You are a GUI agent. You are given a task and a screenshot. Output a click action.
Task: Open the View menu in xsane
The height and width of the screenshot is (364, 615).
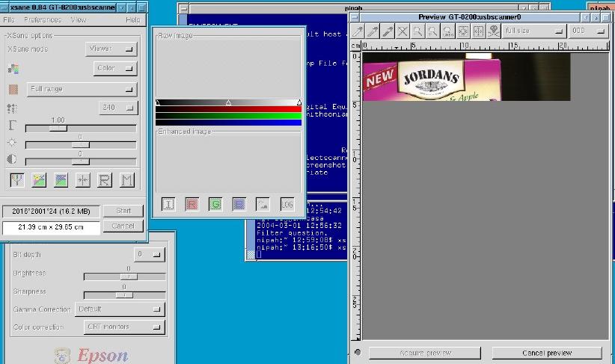point(78,19)
